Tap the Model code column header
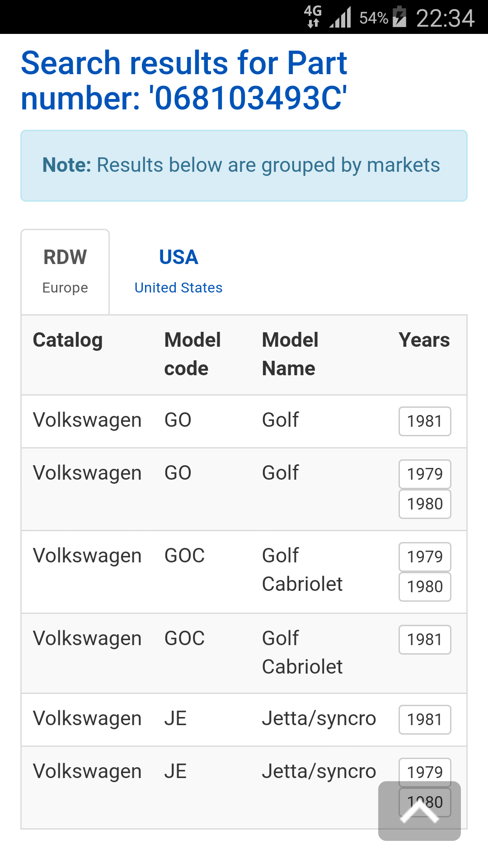 click(192, 354)
